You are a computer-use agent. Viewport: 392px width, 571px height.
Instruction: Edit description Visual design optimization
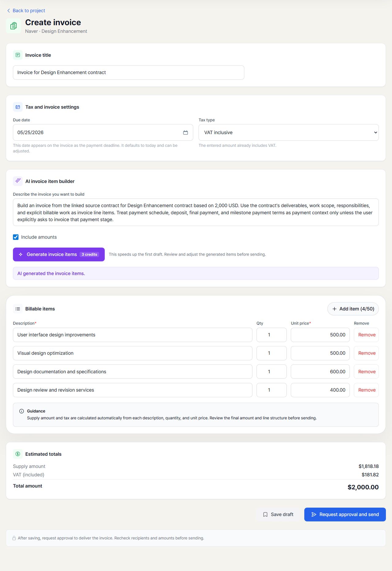tap(133, 353)
